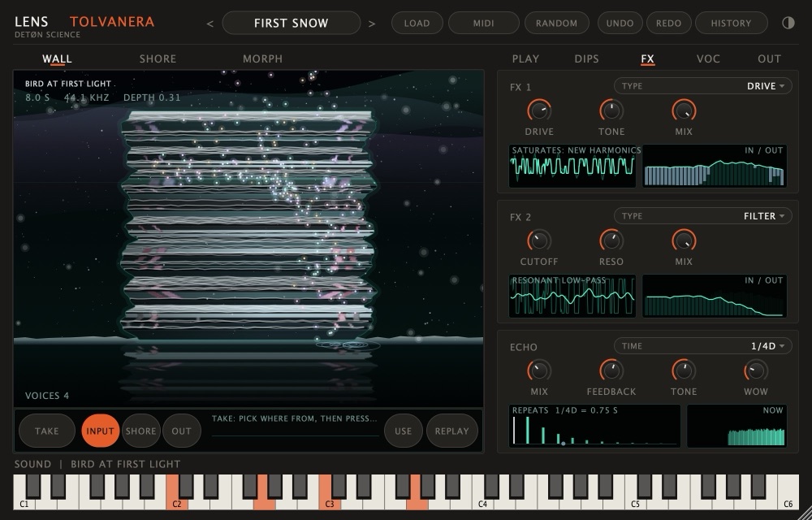Click the resonant low-pass waveform display
Viewport: 812px width, 520px height.
572,296
